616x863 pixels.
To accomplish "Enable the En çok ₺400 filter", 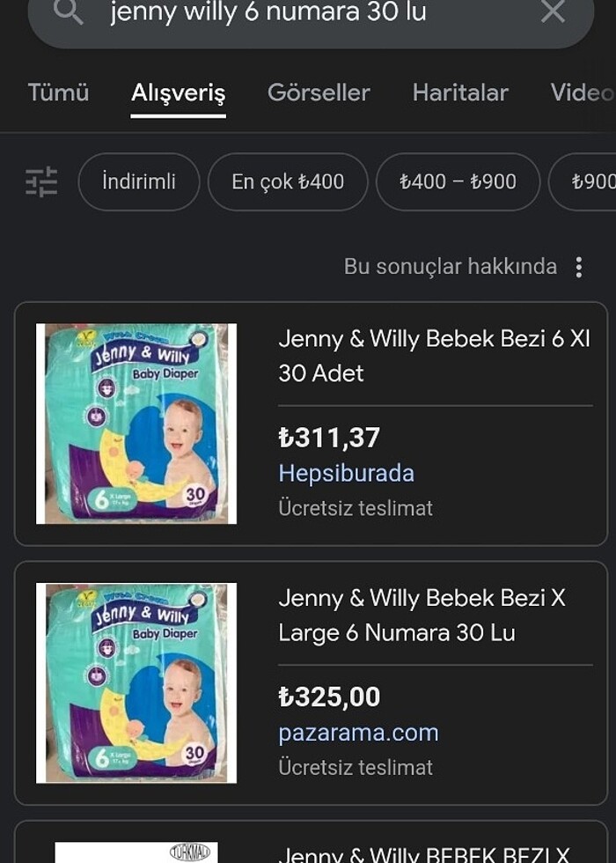I will 288,181.
